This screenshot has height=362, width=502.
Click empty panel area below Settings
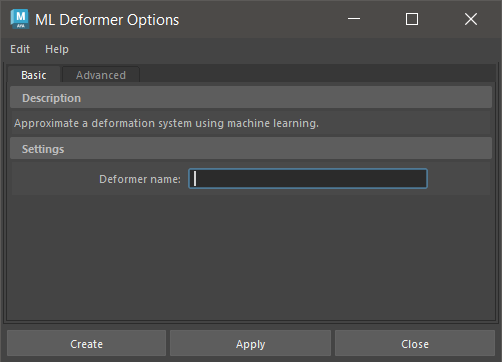click(x=251, y=257)
